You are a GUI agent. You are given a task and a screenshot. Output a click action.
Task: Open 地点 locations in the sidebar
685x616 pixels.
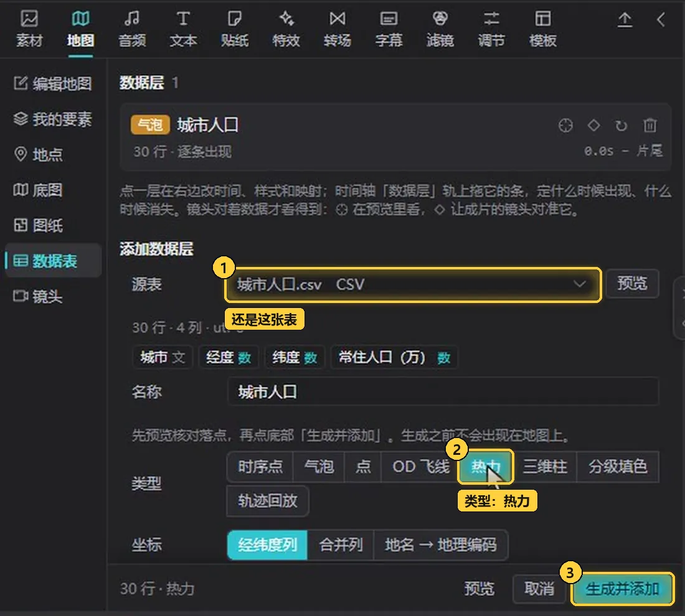pyautogui.click(x=53, y=154)
